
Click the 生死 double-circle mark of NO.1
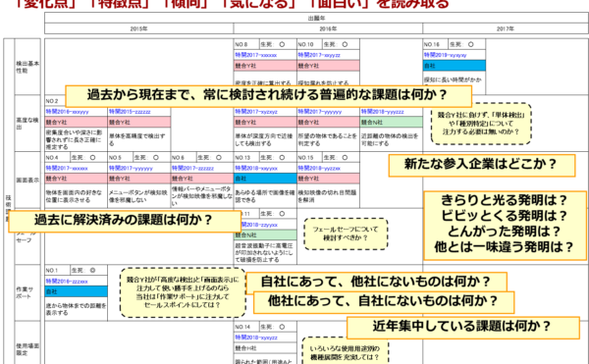(93, 270)
